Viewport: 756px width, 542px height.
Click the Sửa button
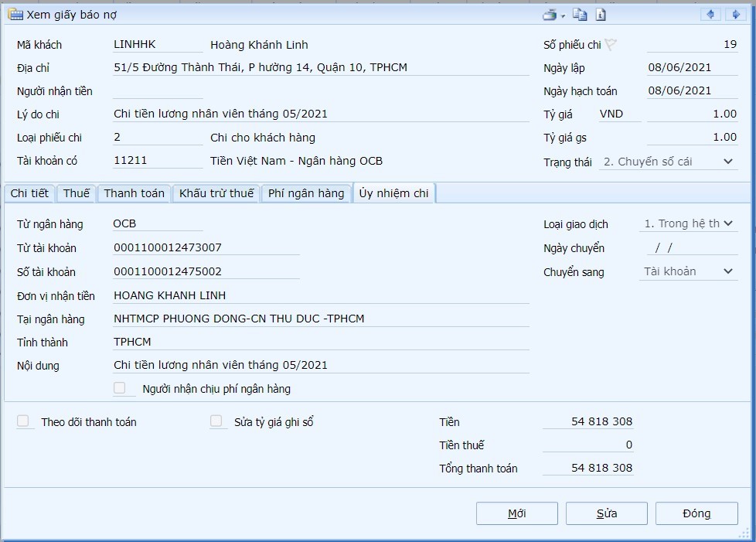(606, 513)
